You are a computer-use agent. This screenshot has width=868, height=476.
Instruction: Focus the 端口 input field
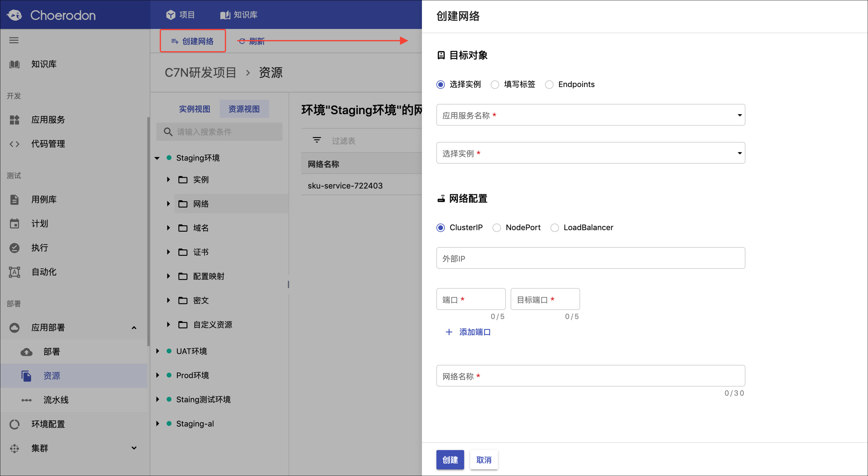tap(471, 299)
